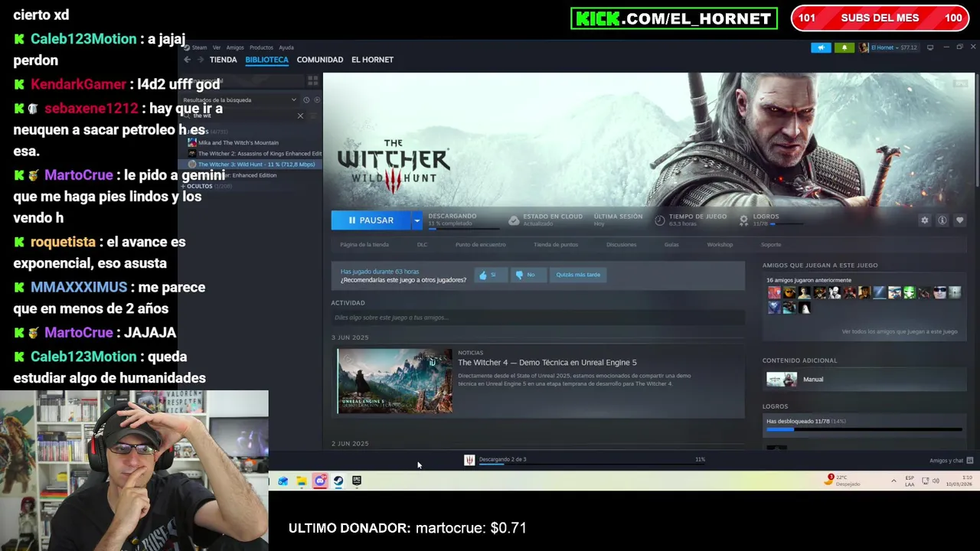Open Soporte link
The height and width of the screenshot is (551, 980).
(x=771, y=245)
